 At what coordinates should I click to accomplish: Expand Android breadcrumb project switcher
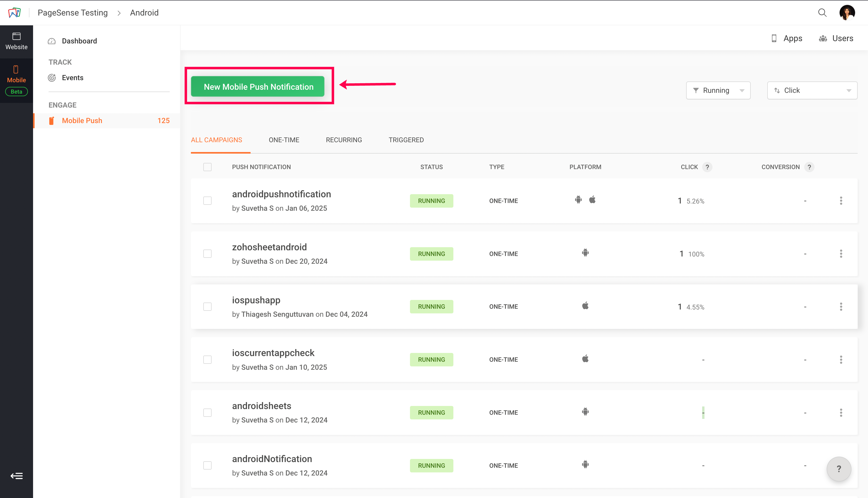144,13
